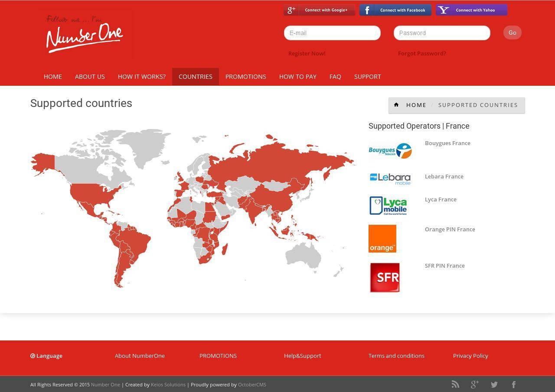This screenshot has height=392, width=555.
Task: Open the SUPPORT menu item
Action: 368,77
